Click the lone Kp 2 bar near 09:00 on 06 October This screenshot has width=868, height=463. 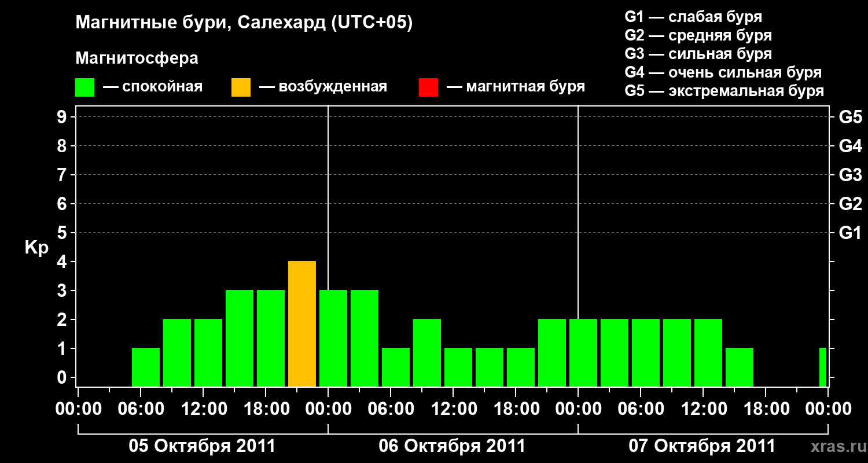click(427, 353)
